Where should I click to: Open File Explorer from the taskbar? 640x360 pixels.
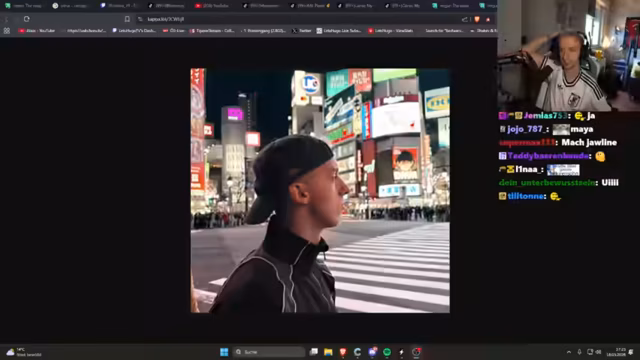click(328, 352)
